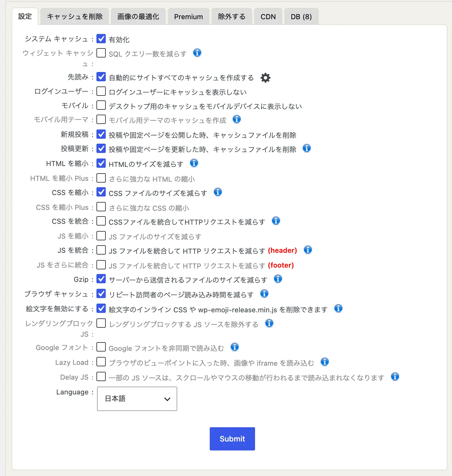This screenshot has height=476, width=452.
Task: Open the 画像の最適化 tab
Action: [x=138, y=17]
